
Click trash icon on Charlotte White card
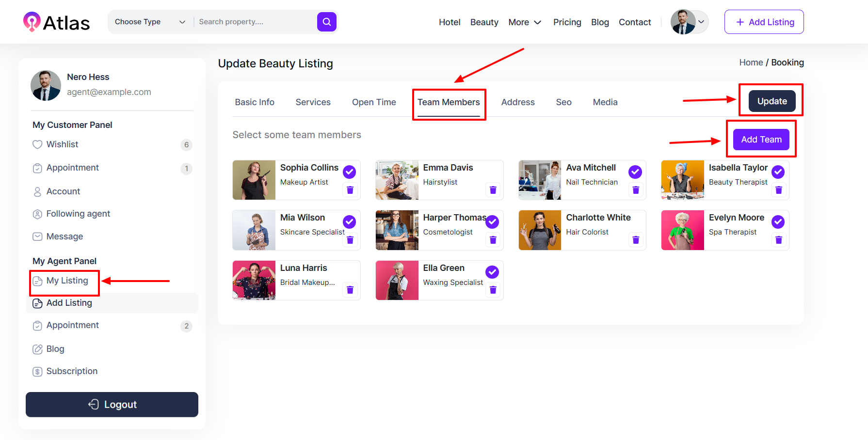point(636,240)
